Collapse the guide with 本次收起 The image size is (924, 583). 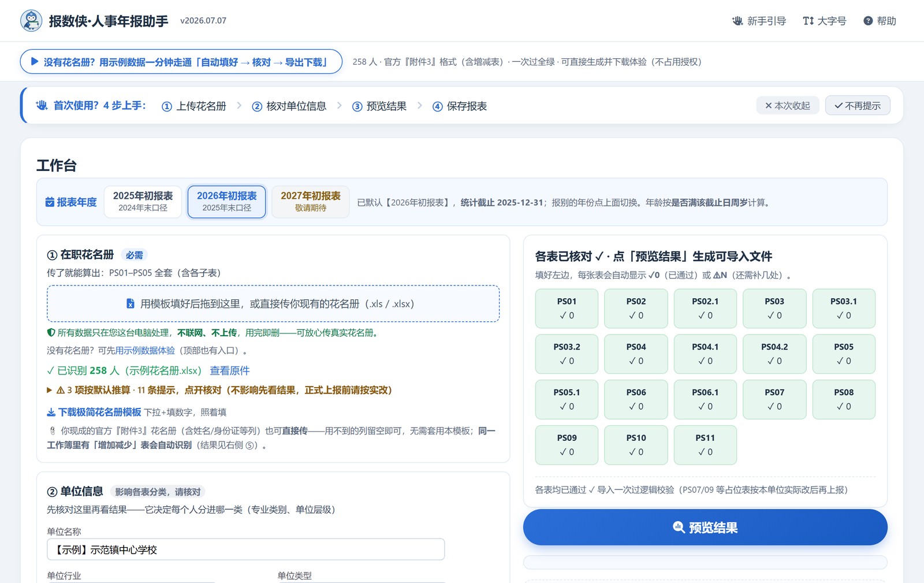[787, 106]
